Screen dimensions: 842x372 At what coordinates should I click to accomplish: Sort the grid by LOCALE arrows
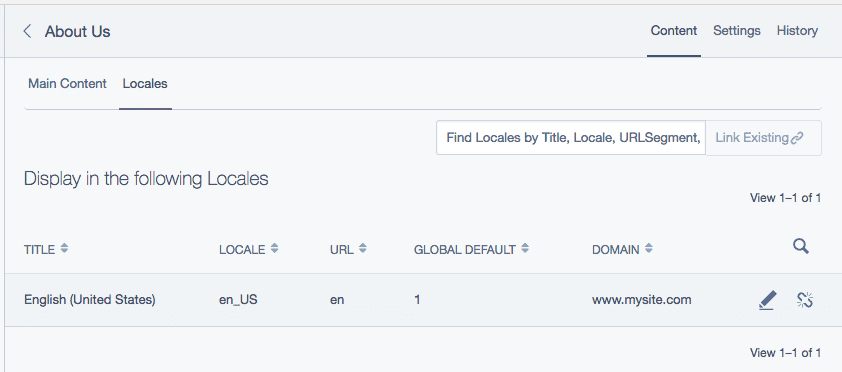[274, 249]
